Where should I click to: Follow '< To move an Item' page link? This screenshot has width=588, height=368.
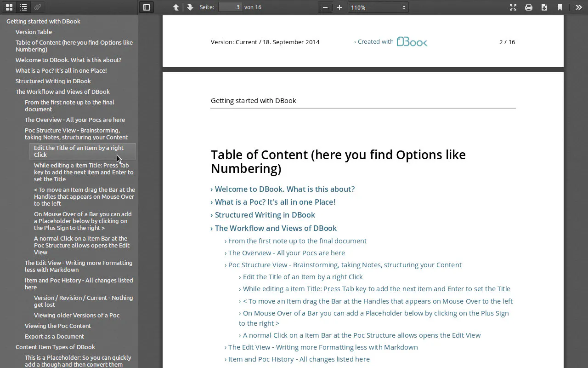tap(376, 301)
